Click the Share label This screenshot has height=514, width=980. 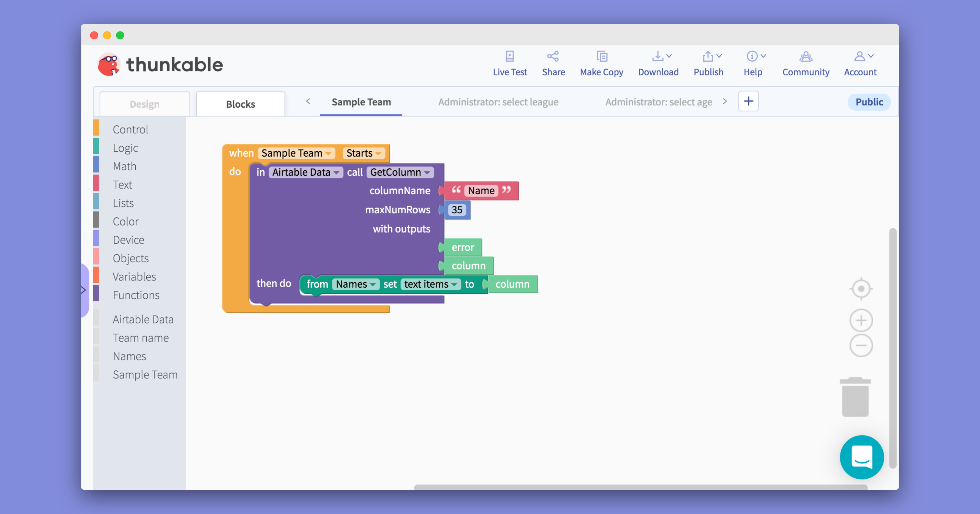(553, 72)
